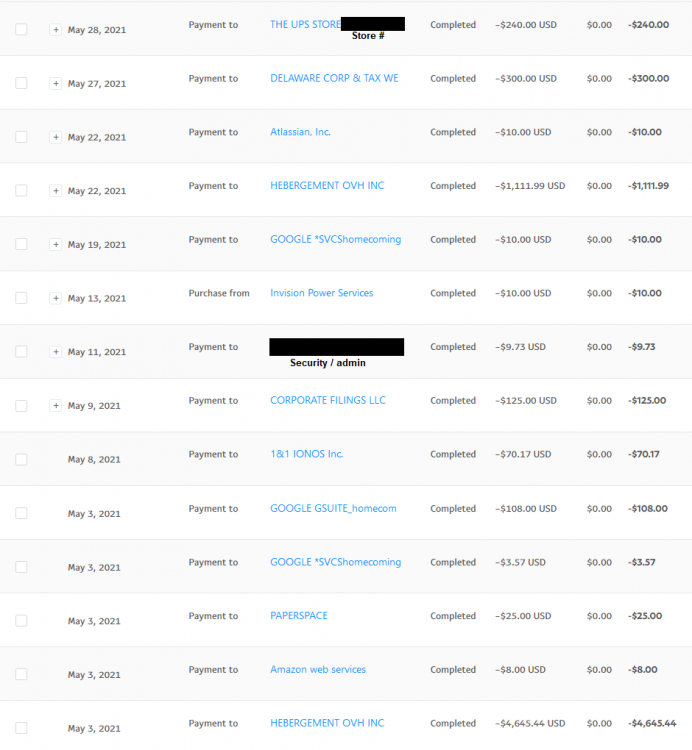Check the Amazon web services row
692x750 pixels.
pos(21,674)
